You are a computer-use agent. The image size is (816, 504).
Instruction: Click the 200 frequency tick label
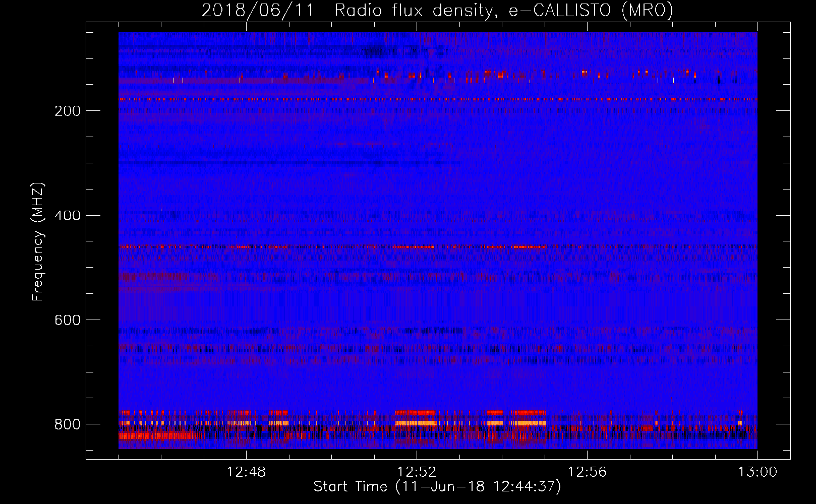(68, 111)
